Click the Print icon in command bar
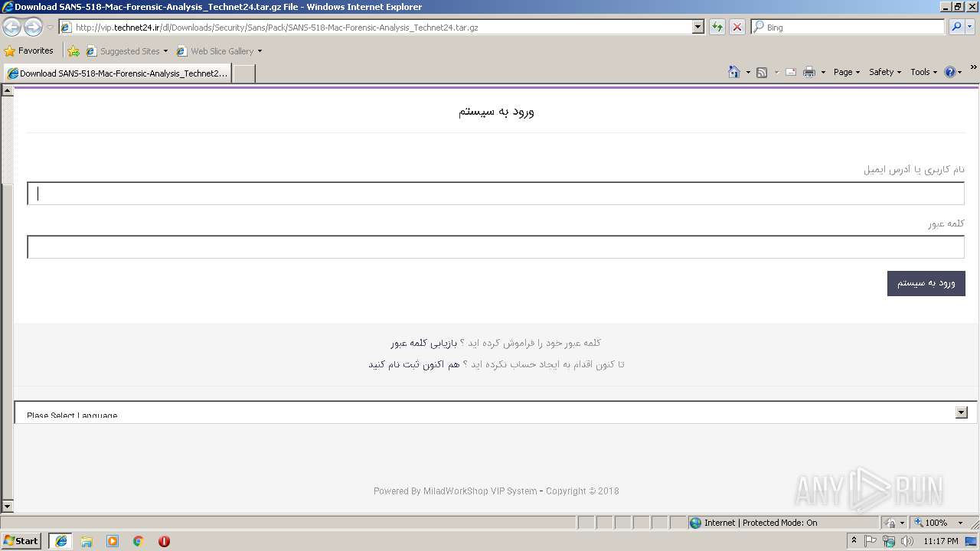 point(809,73)
